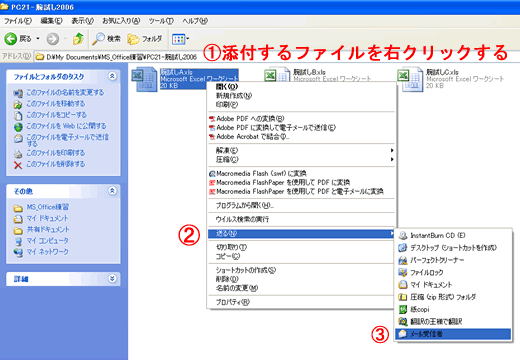Open the 表示(V) menu
Screen dimensions: 520x360
click(x=82, y=21)
